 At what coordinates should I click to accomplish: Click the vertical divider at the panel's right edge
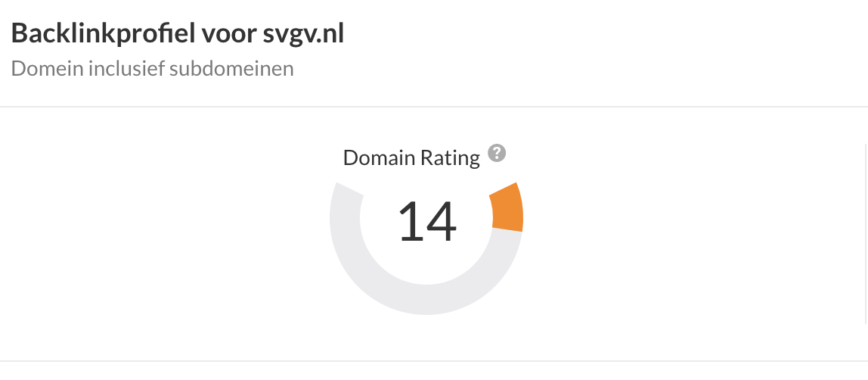tap(866, 232)
